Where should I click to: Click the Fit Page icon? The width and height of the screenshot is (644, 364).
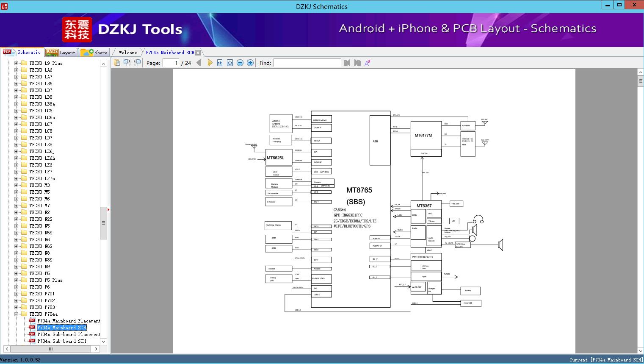click(229, 62)
